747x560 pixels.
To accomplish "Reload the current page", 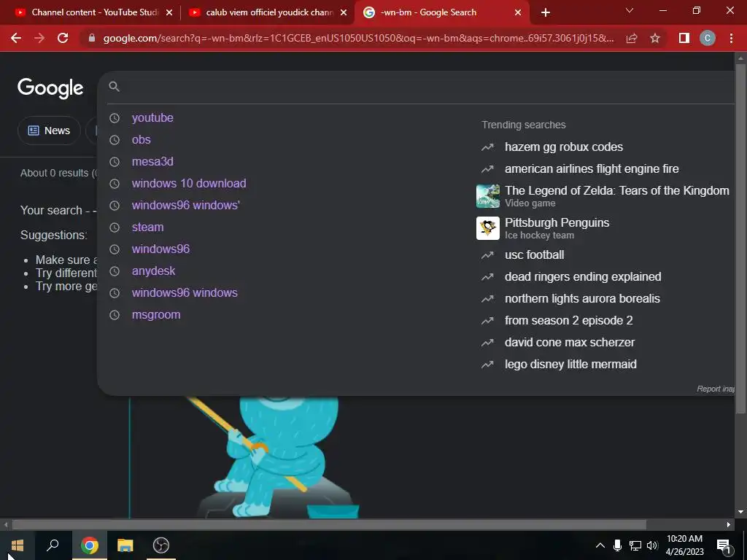I will click(x=63, y=38).
